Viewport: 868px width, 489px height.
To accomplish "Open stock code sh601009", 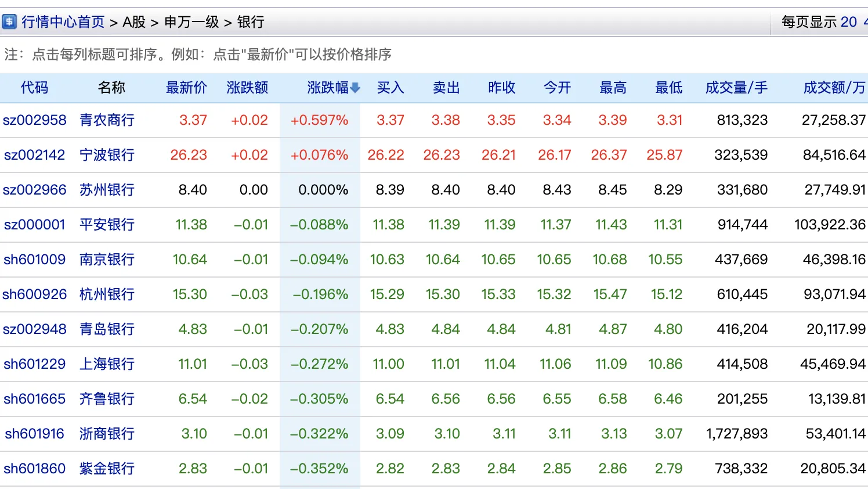I will (x=35, y=260).
